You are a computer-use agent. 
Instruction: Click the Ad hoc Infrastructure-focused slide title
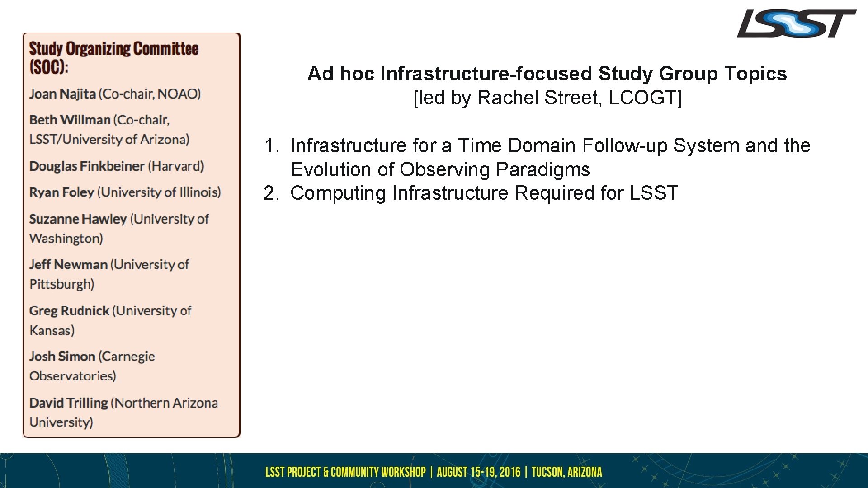tap(547, 74)
